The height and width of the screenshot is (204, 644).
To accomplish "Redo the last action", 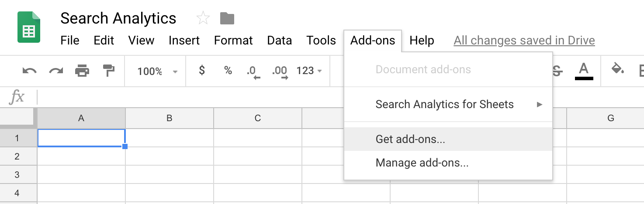I will (x=56, y=71).
